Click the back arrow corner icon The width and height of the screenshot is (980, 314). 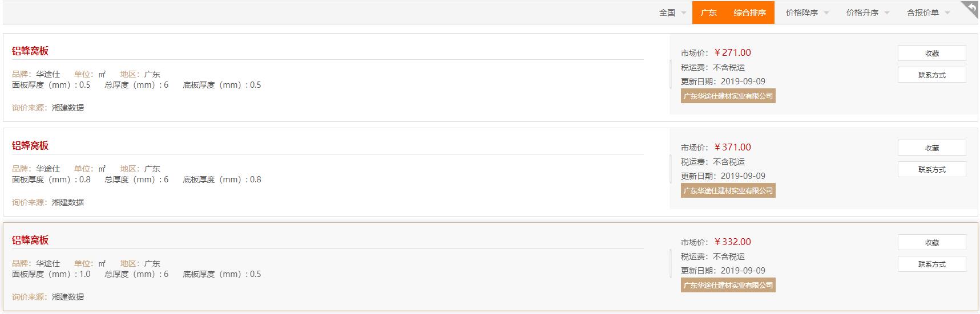point(971,9)
